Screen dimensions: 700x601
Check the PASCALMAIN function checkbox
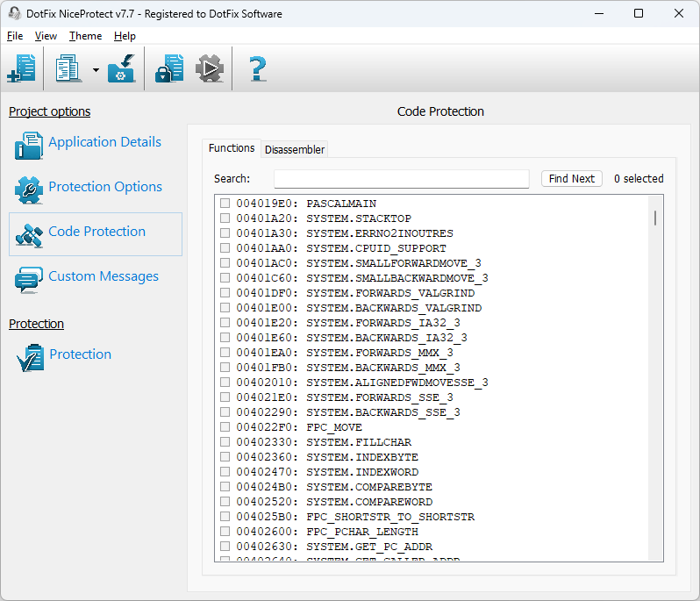(x=225, y=204)
